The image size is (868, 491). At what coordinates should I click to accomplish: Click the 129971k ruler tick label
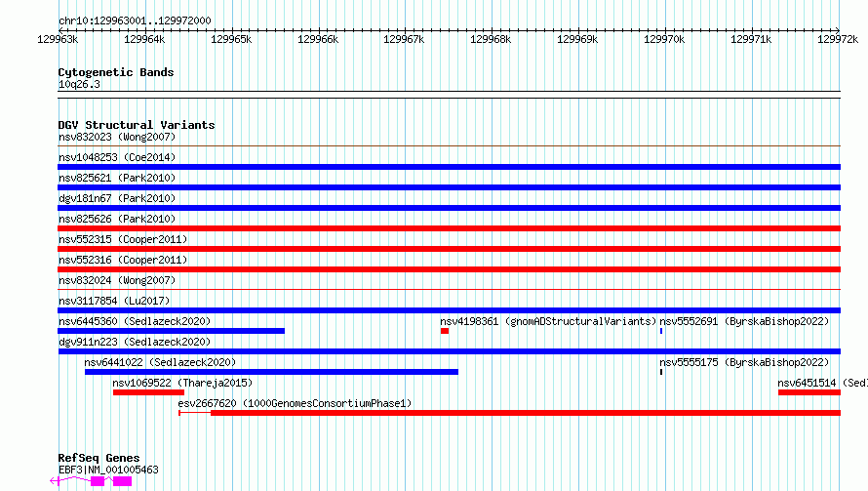[751, 39]
